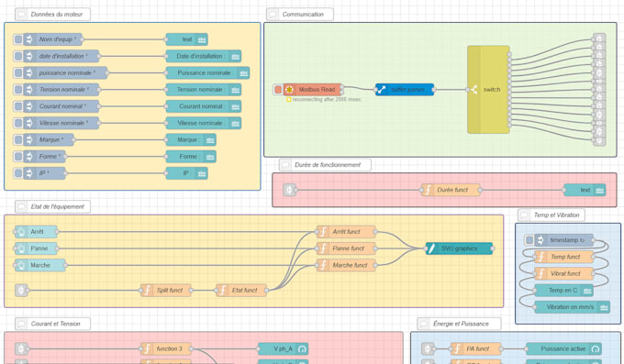Select the Puissance nominale text display node
This screenshot has height=364, width=624.
point(207,72)
